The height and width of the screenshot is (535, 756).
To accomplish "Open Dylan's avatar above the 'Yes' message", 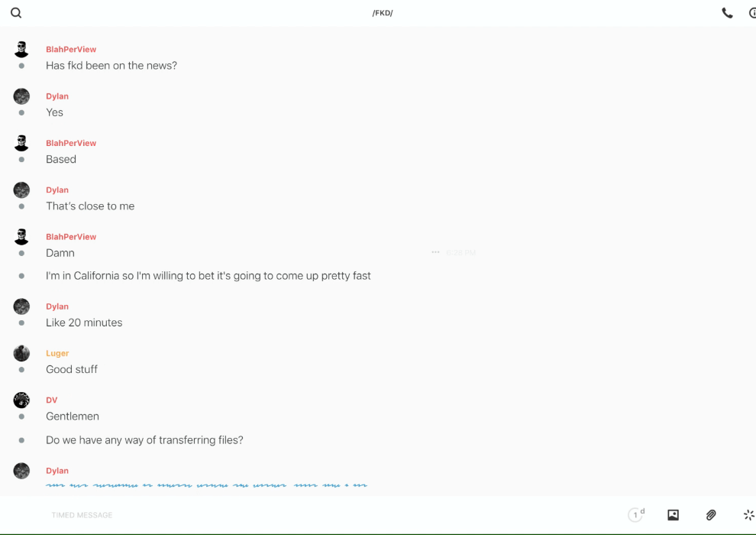I will [21, 96].
